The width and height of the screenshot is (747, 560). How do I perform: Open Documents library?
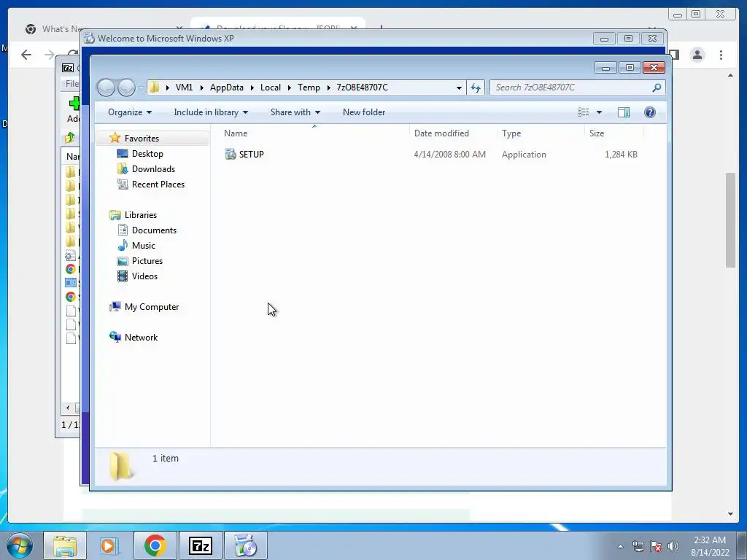pos(154,230)
